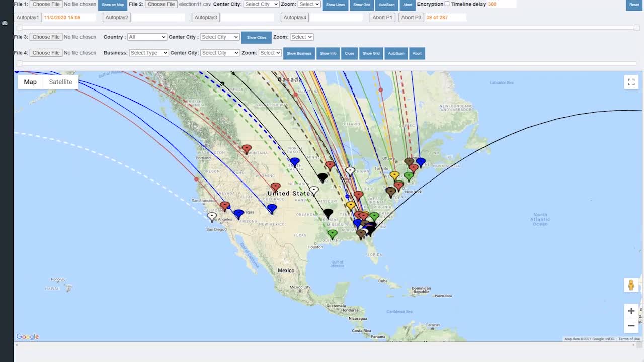Click the yellow pin near Toronto
The height and width of the screenshot is (362, 644).
click(x=394, y=175)
